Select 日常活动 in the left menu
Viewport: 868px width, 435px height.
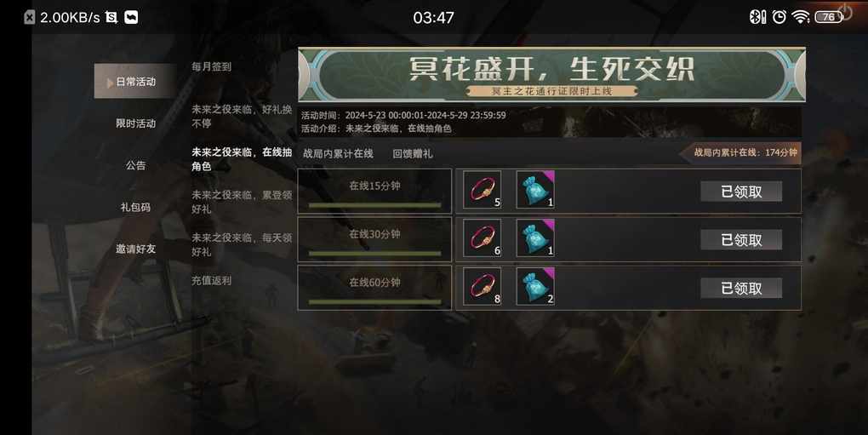click(x=135, y=82)
